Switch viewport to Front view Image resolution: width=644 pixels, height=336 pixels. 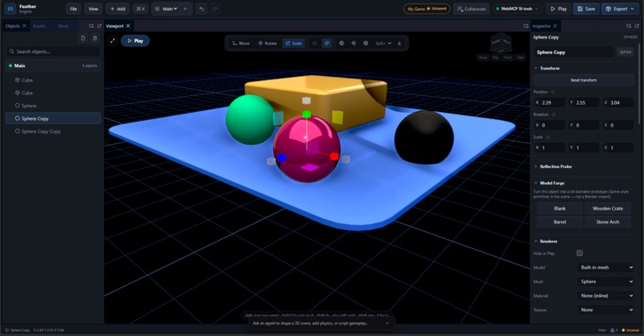pyautogui.click(x=507, y=58)
